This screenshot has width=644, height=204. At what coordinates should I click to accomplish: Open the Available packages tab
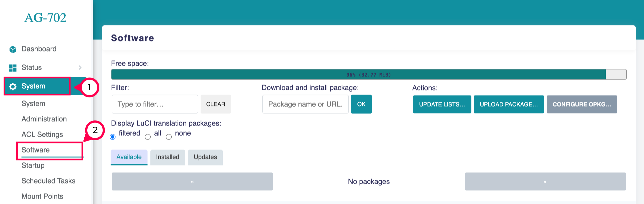pos(129,157)
